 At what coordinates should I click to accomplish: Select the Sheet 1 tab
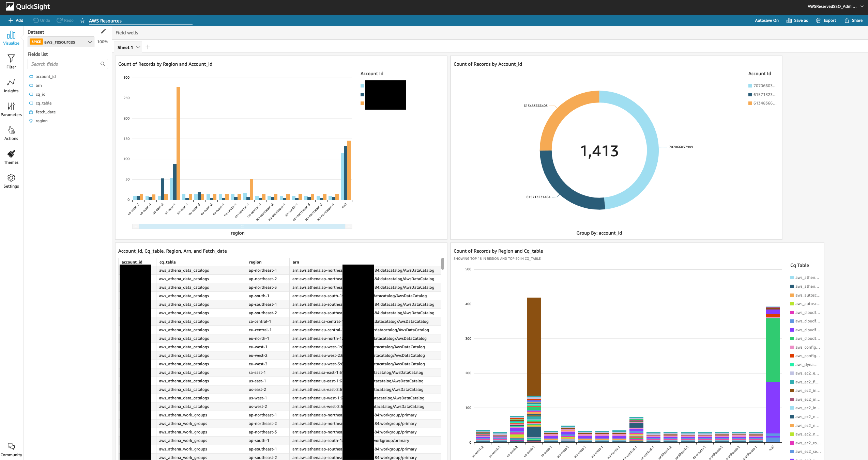click(x=125, y=47)
